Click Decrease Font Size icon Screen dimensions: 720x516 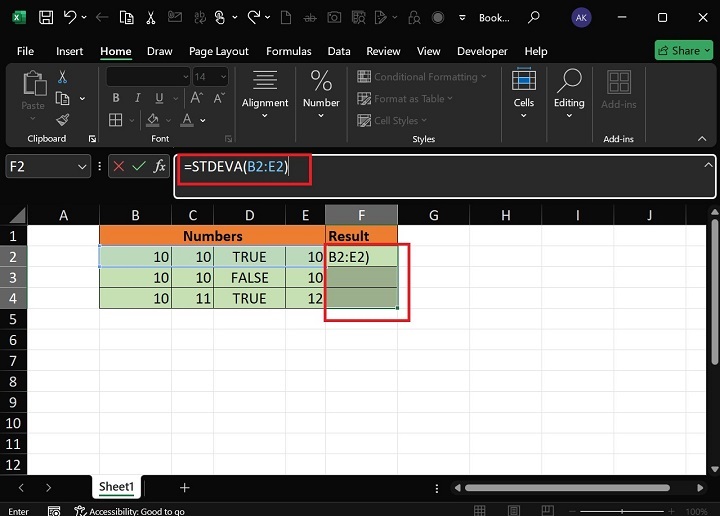pyautogui.click(x=219, y=97)
